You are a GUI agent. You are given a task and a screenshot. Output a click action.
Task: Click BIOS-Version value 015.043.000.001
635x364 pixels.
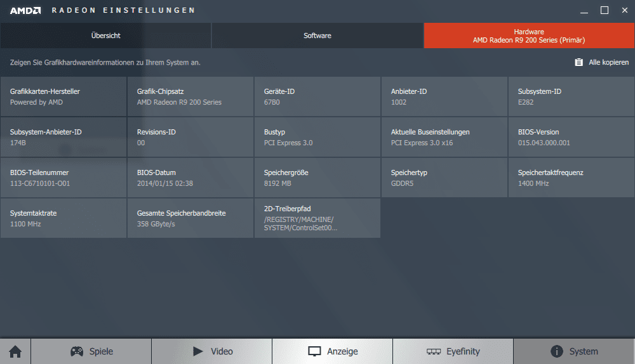[544, 143]
